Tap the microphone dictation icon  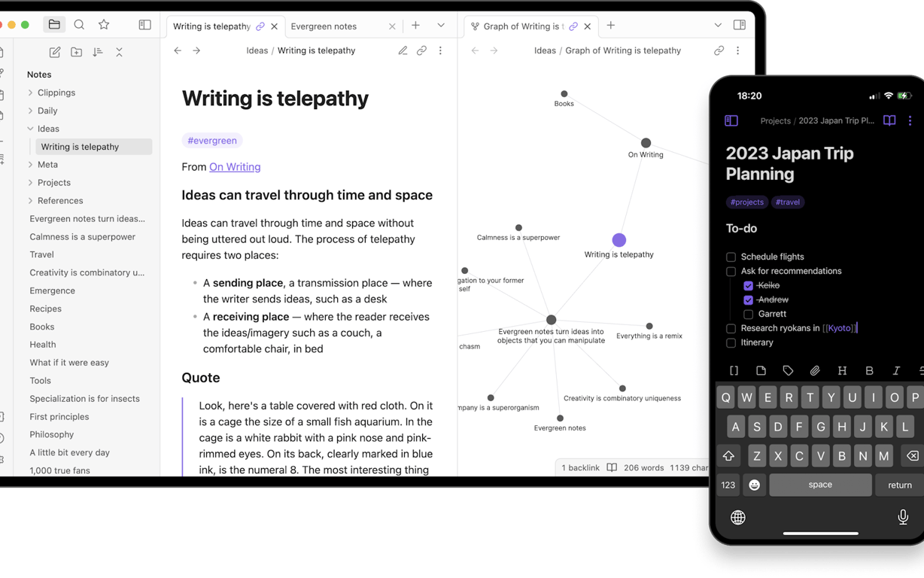tap(903, 517)
